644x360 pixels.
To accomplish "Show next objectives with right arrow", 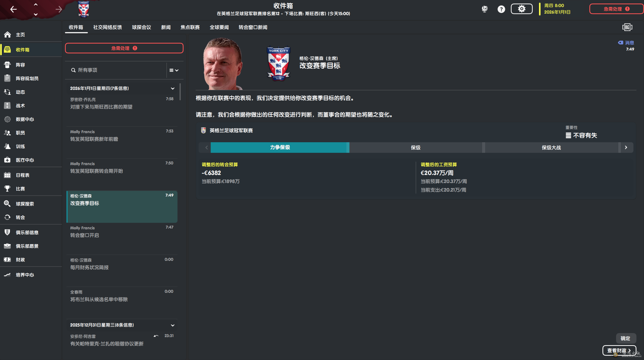I will [626, 148].
